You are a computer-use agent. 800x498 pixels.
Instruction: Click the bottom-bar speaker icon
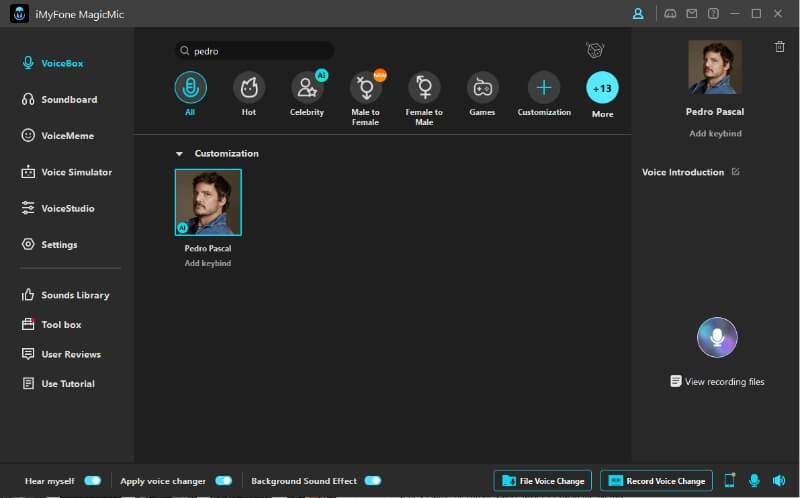pos(779,480)
